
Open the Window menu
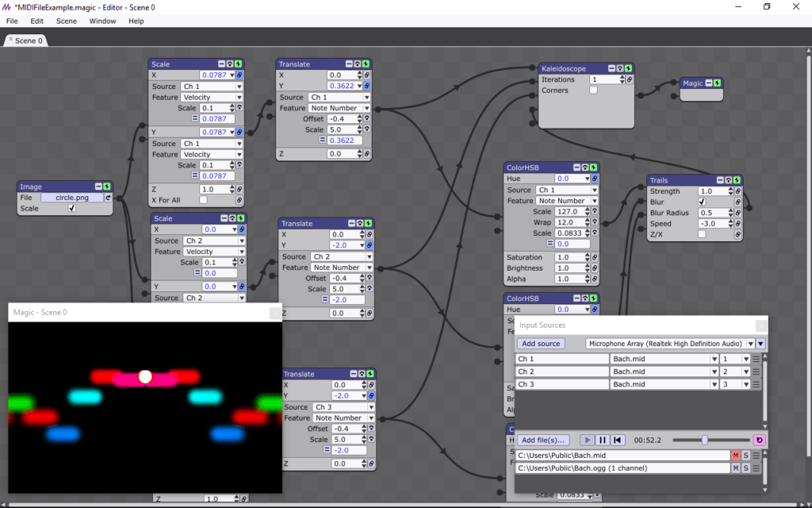coord(102,21)
